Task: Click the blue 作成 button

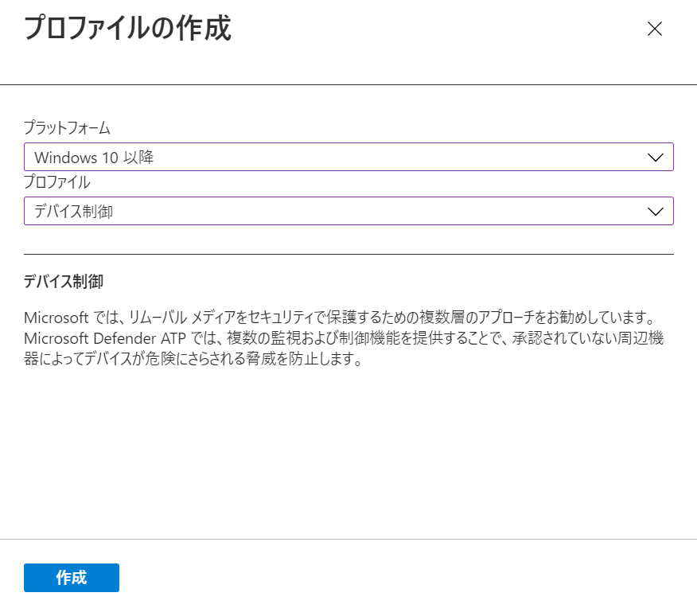Action: point(72,577)
